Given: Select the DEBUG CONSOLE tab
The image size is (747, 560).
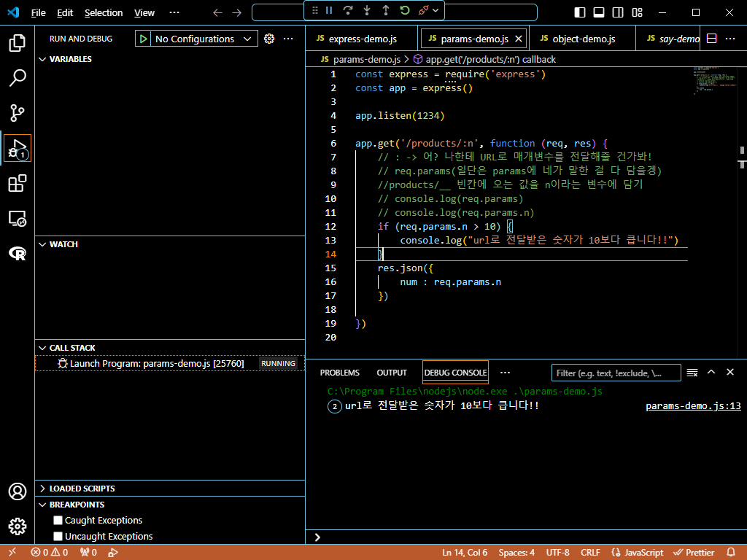Looking at the screenshot, I should click(x=455, y=373).
